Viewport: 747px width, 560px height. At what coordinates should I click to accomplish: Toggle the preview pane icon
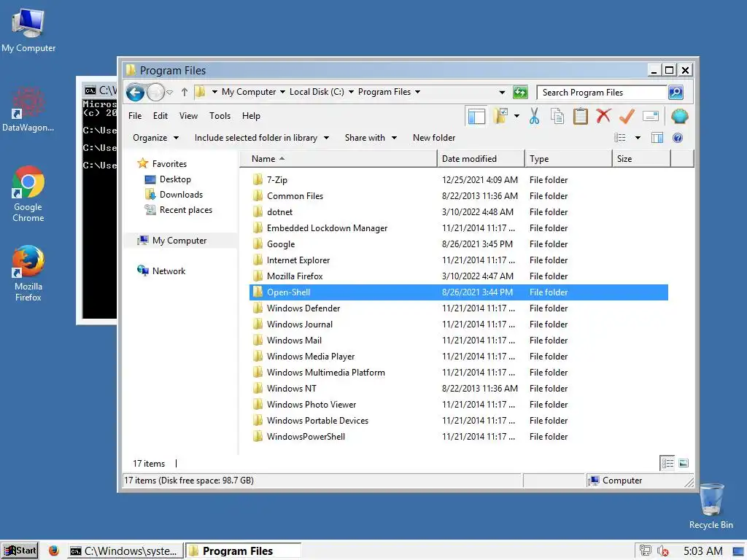point(657,138)
